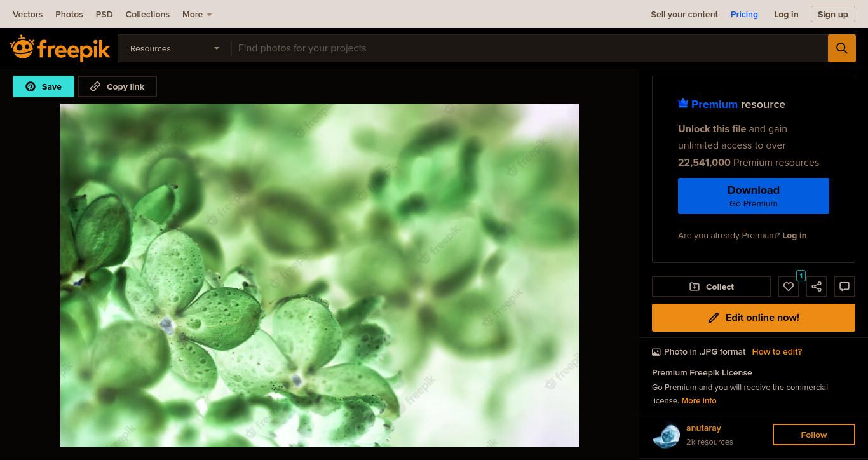Click the orange search magnifier button
Viewport: 868px width, 460px height.
coord(842,48)
